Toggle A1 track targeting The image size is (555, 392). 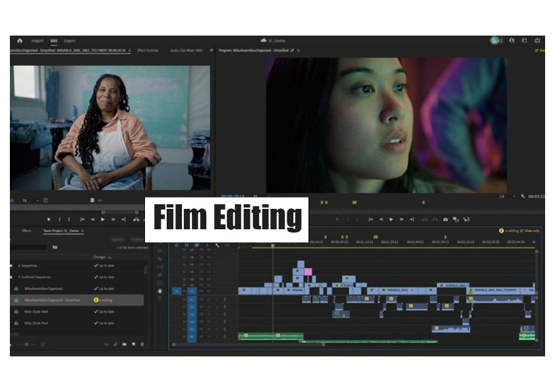tap(192, 300)
